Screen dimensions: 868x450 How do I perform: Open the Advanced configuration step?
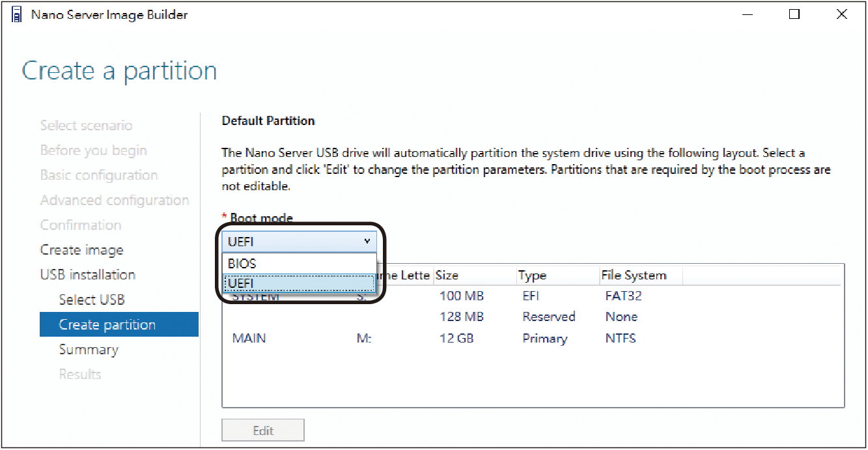[115, 201]
